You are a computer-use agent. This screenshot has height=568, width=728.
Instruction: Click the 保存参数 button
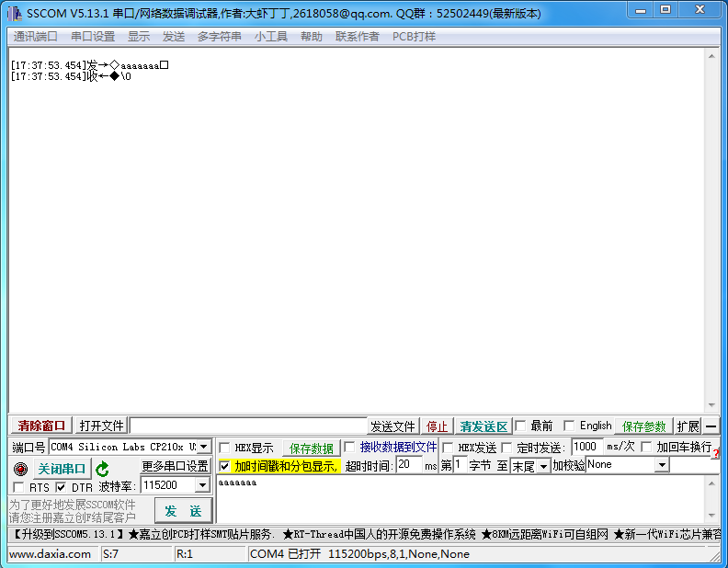tap(644, 426)
